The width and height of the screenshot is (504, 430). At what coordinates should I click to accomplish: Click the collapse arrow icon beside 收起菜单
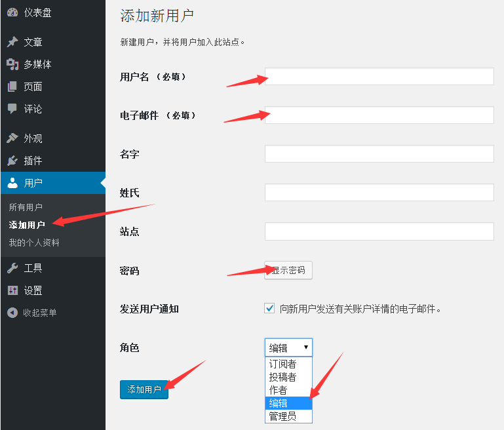tap(12, 313)
